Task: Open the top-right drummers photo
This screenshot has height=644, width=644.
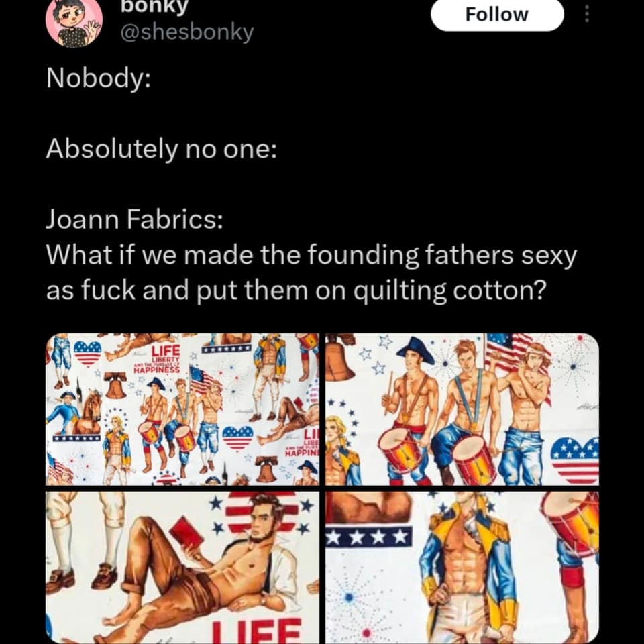Action: 462,409
